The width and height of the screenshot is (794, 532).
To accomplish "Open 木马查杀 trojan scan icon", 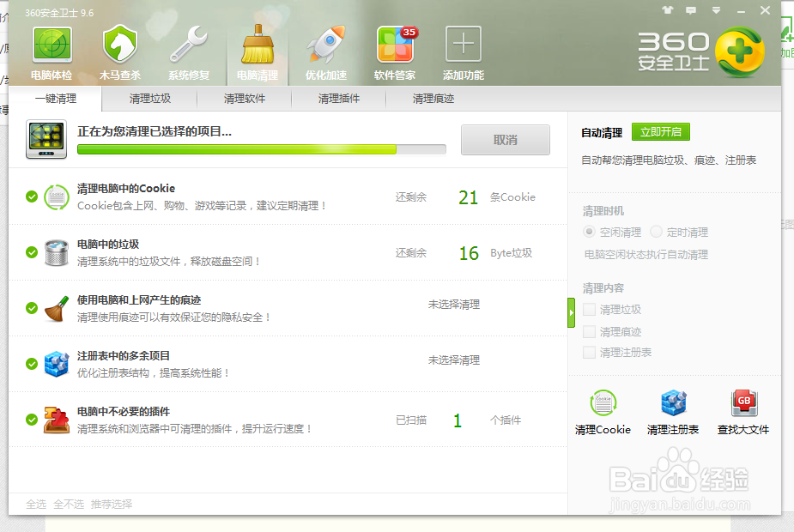I will pyautogui.click(x=120, y=45).
